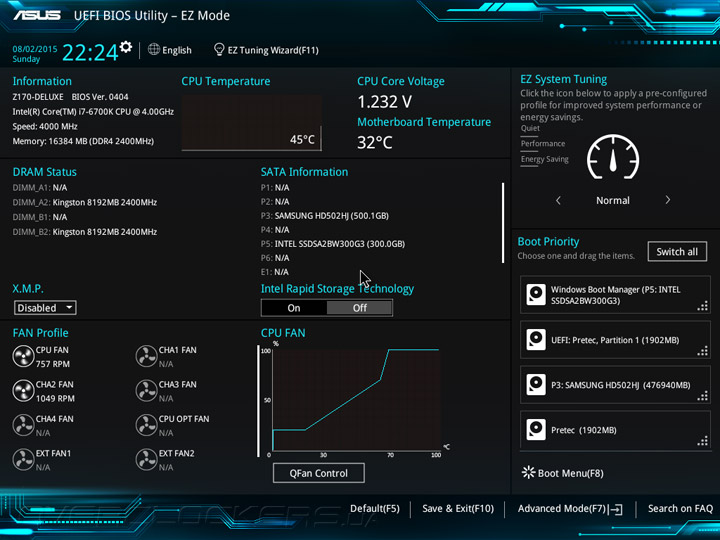Screen dimensions: 720x540
Task: Click 'Z170-DELUXE BIOS Ver. 0404' line
Action: pos(71,97)
